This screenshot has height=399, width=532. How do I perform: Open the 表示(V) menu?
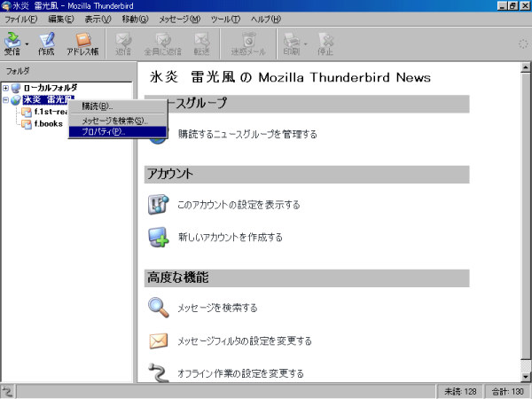pos(98,20)
